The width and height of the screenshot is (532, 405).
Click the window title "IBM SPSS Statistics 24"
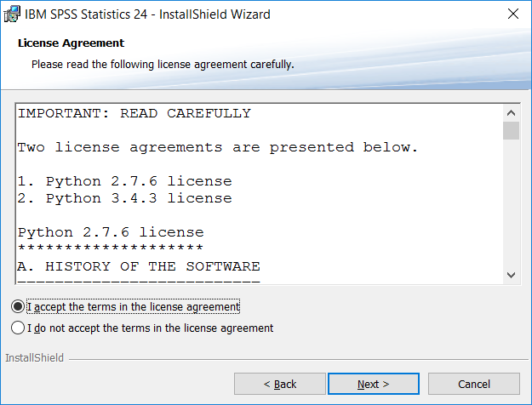[86, 14]
